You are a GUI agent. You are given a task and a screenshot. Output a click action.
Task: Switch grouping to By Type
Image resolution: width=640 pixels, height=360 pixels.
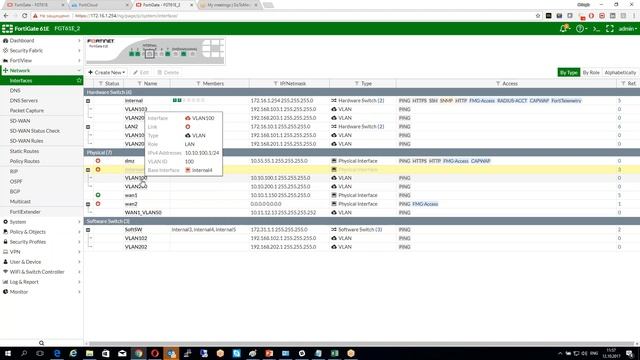(568, 72)
